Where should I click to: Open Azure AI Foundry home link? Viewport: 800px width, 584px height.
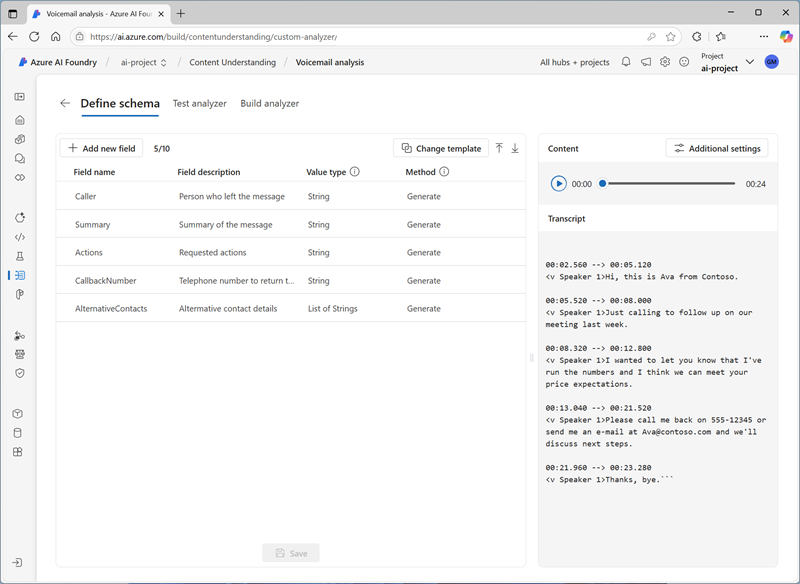pyautogui.click(x=58, y=62)
